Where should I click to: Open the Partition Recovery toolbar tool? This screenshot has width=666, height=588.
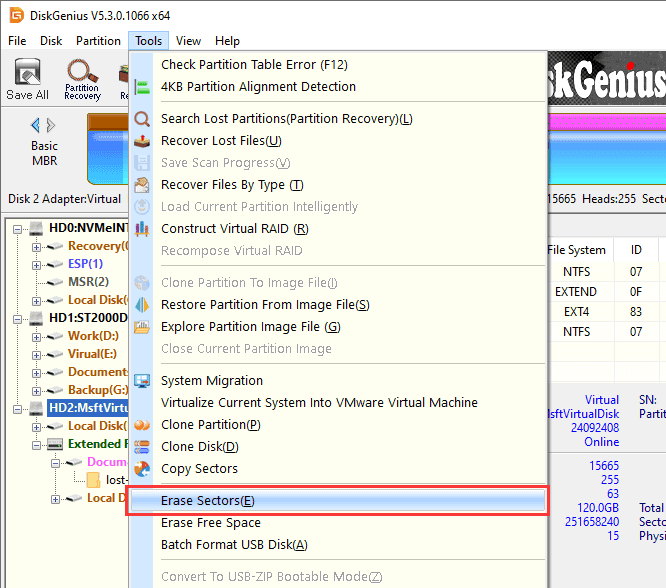point(82,79)
